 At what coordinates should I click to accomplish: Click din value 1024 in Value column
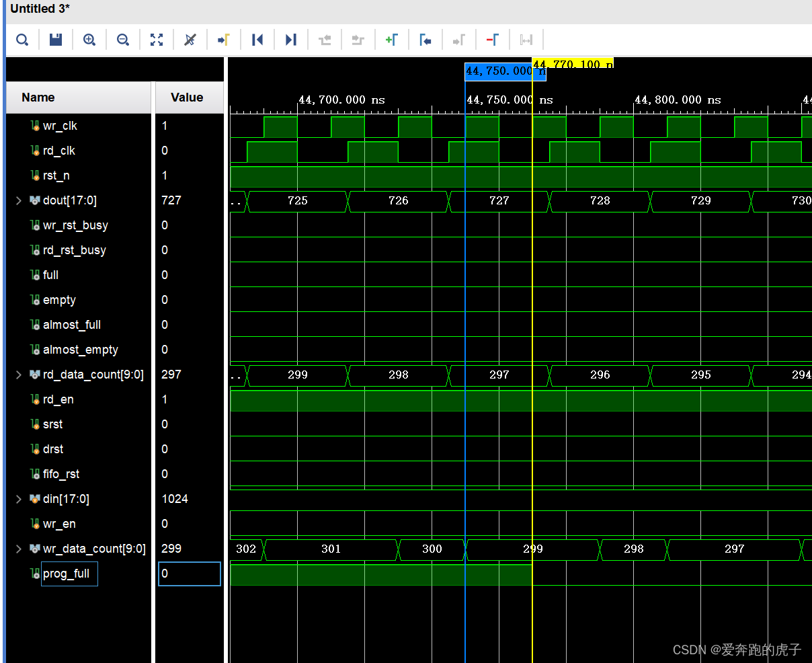click(x=175, y=499)
